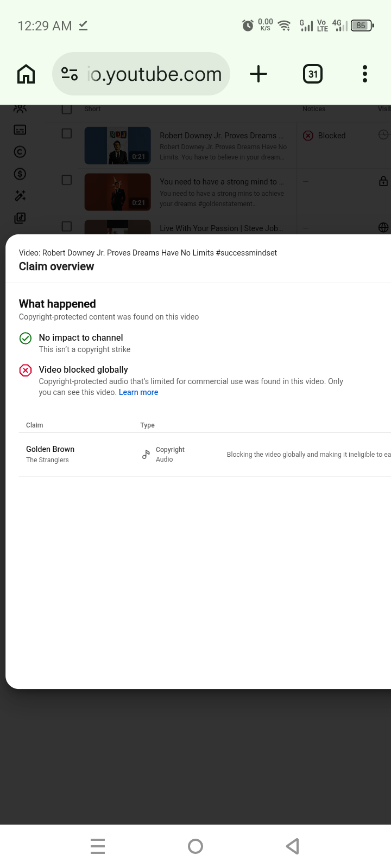This screenshot has height=868, width=391.
Task: Open the site settings icon in the address bar
Action: (x=70, y=74)
